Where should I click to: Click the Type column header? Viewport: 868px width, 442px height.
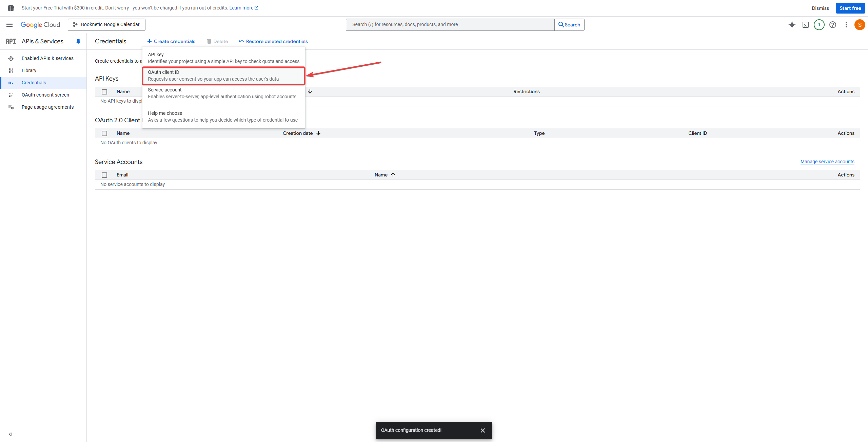point(539,133)
